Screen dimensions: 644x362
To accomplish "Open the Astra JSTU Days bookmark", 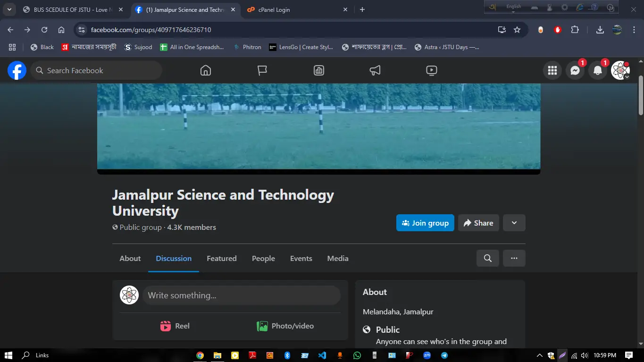I will pyautogui.click(x=447, y=47).
